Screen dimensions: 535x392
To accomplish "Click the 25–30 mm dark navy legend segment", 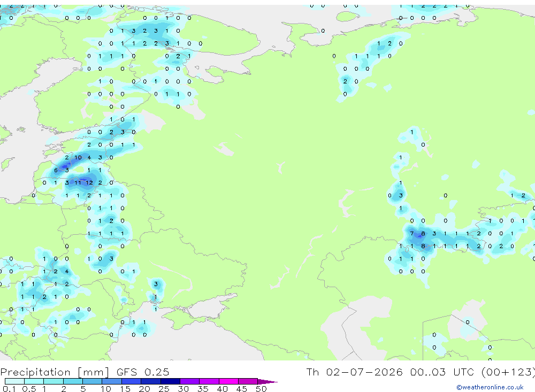I will coord(170,381).
